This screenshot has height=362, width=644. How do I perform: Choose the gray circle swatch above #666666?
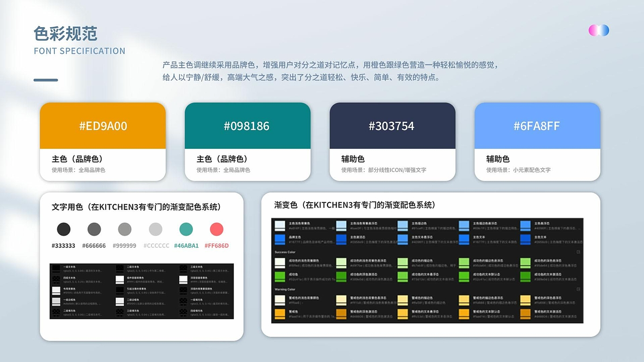click(94, 229)
